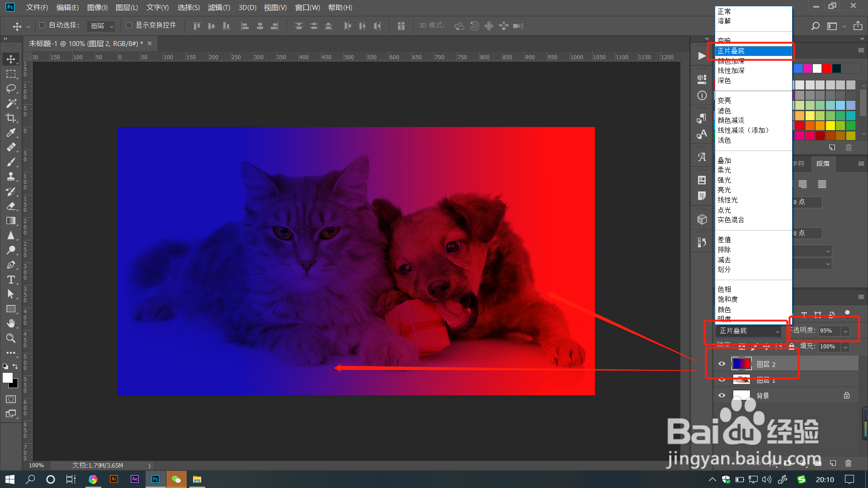Viewport: 868px width, 488px height.
Task: Open the workspace switcher dropdown arrow
Action: click(x=844, y=26)
